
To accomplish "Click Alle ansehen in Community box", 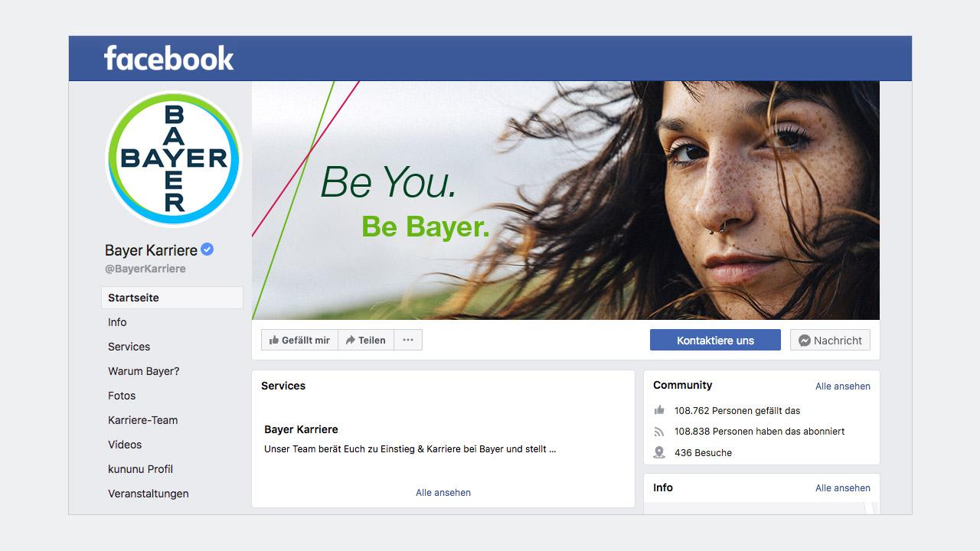I will point(843,386).
